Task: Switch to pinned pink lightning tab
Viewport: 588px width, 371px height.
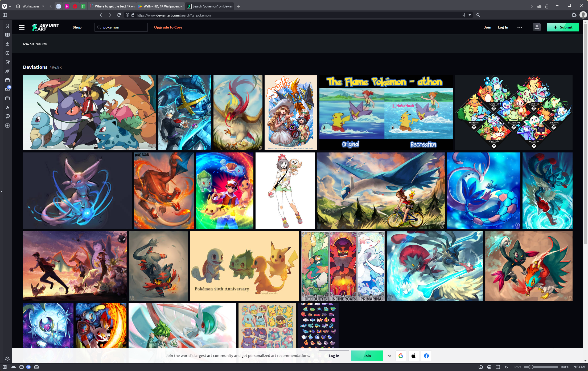Action: point(67,6)
